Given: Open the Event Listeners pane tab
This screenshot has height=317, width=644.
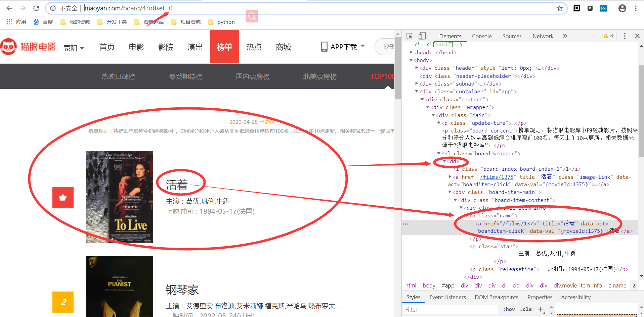Looking at the screenshot, I should (447, 297).
